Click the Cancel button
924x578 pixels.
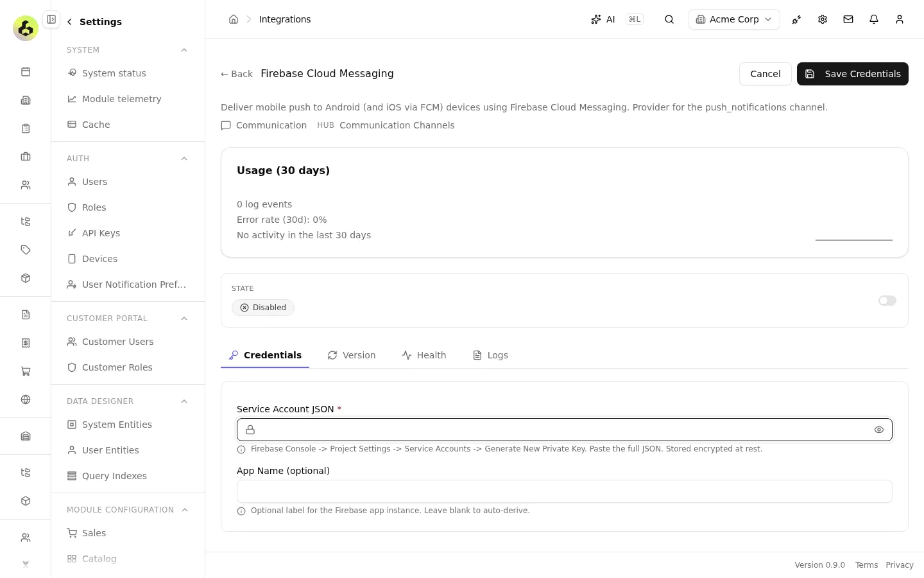click(x=766, y=74)
